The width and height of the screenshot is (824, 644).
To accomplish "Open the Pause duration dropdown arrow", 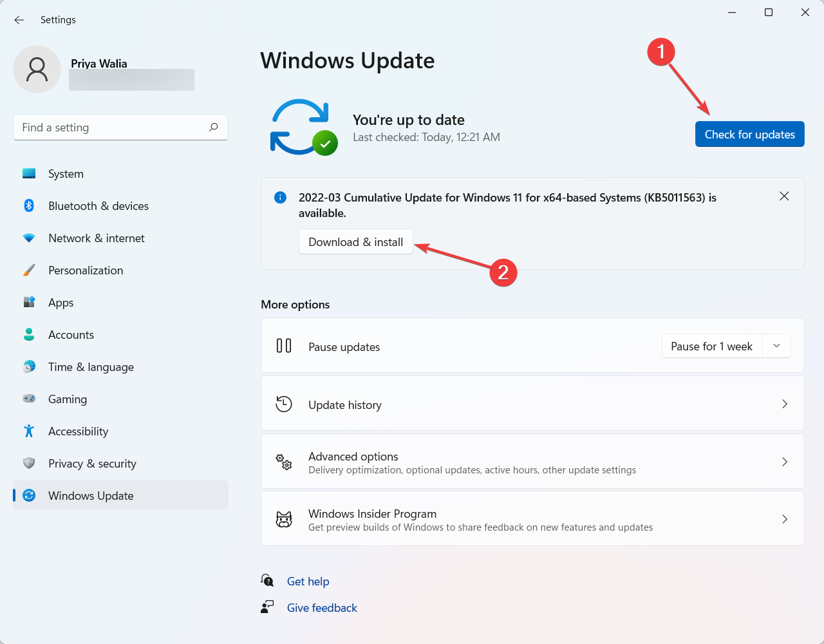I will pyautogui.click(x=777, y=346).
